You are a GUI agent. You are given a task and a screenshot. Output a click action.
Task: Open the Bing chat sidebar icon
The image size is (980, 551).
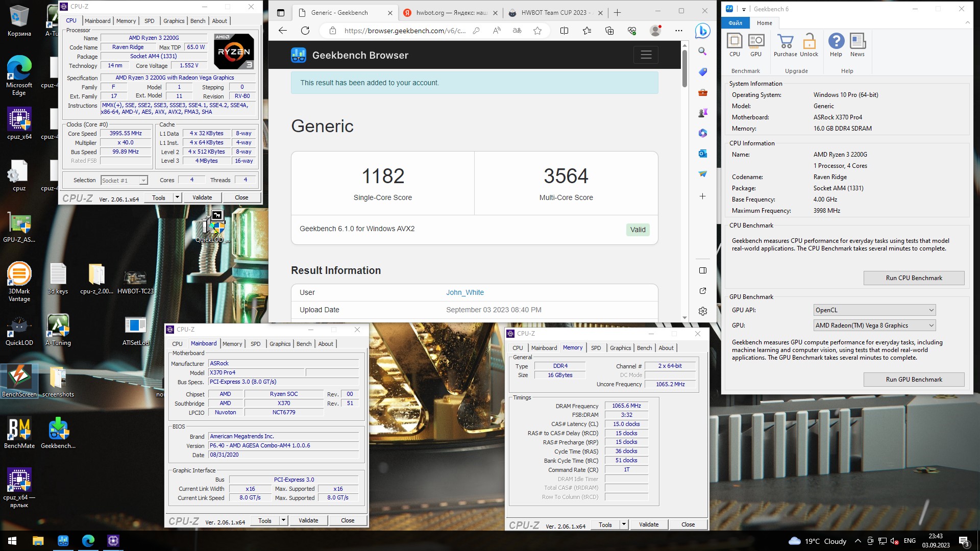[x=703, y=31]
